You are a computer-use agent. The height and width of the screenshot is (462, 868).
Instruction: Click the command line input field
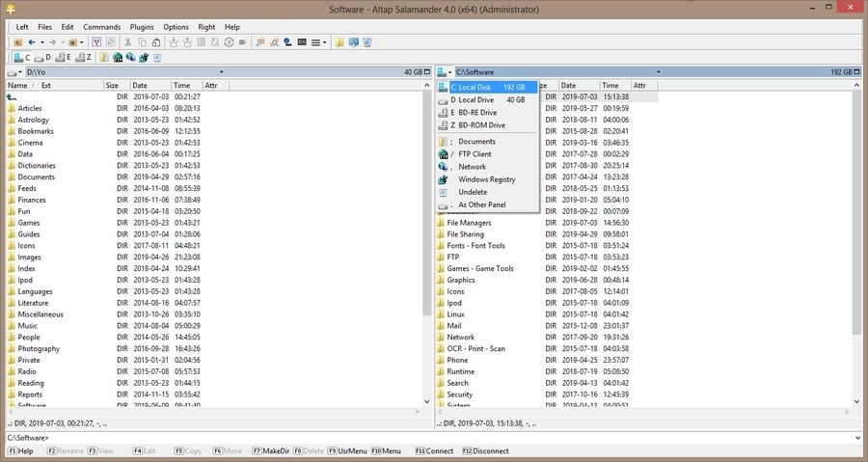pos(429,438)
